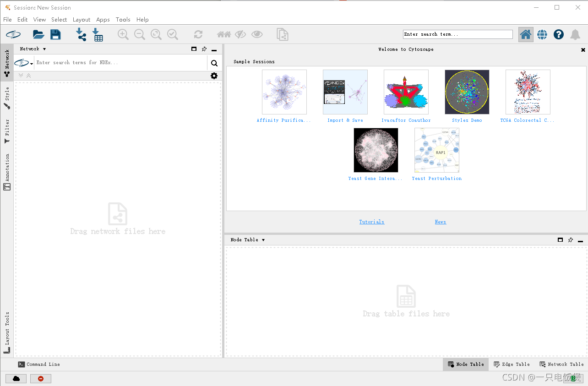Focus the NDEx search terms field
588x386 pixels.
pyautogui.click(x=121, y=63)
